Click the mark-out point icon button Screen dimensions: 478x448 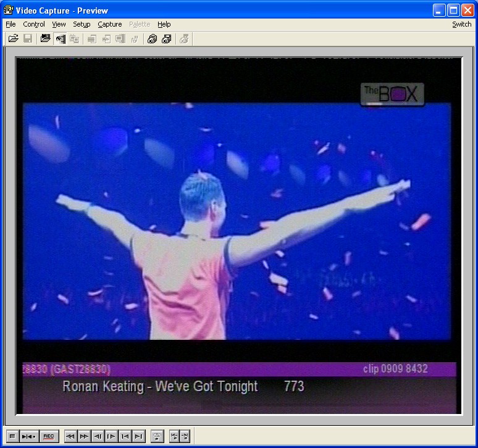point(185,436)
